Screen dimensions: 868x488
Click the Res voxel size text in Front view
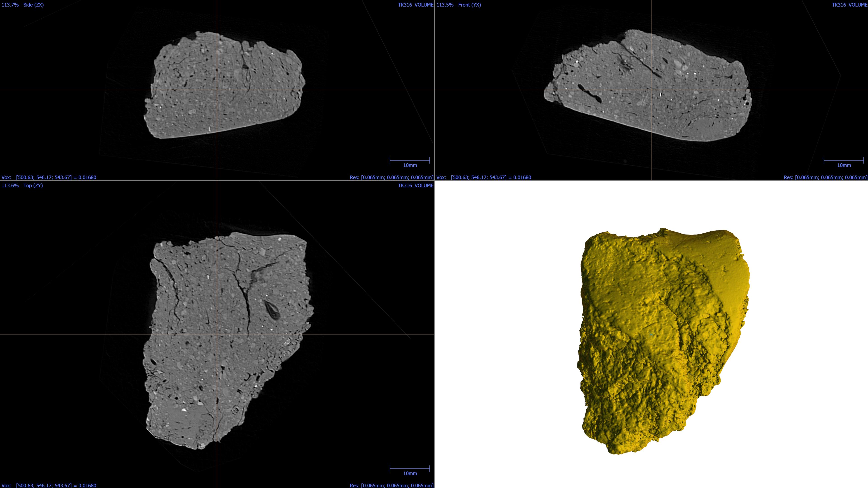point(826,178)
